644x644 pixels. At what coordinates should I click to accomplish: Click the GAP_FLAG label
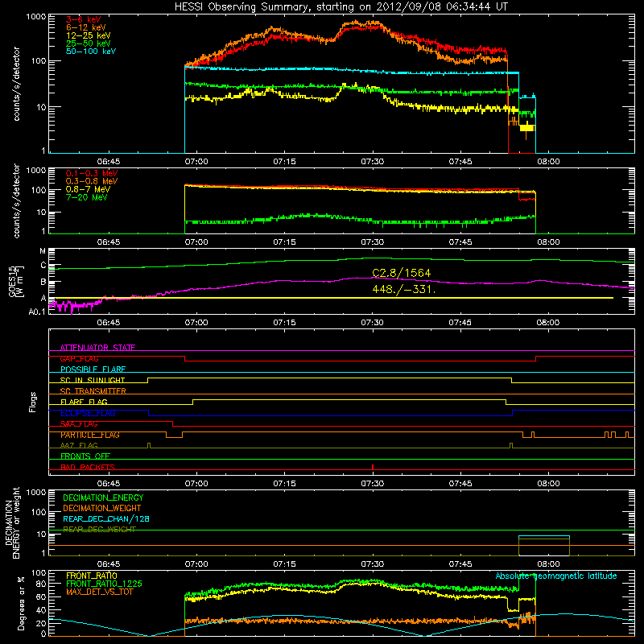click(x=79, y=358)
